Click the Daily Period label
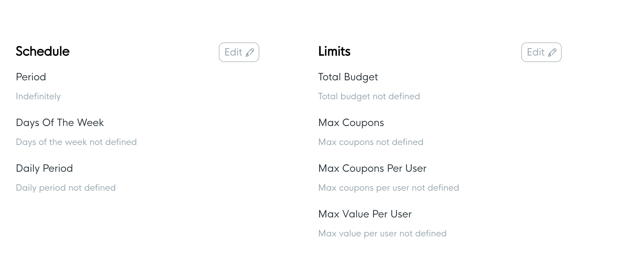 pos(44,168)
